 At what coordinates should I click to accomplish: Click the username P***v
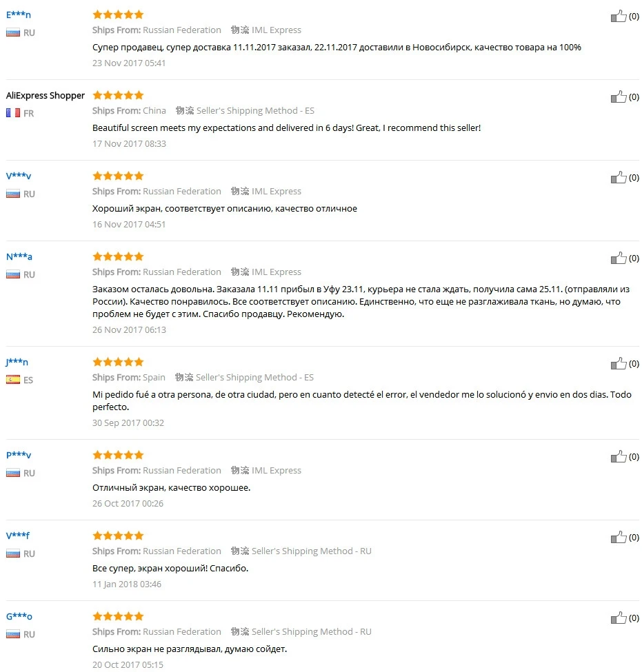pyautogui.click(x=19, y=455)
